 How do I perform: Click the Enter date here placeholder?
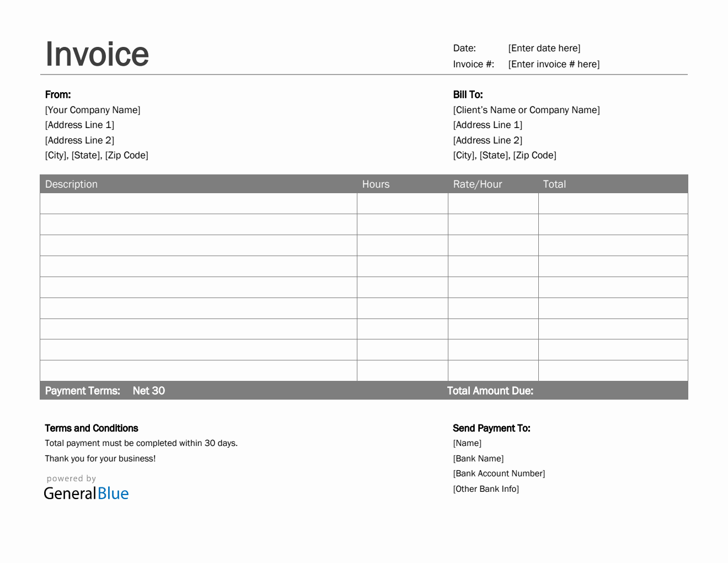coord(544,49)
